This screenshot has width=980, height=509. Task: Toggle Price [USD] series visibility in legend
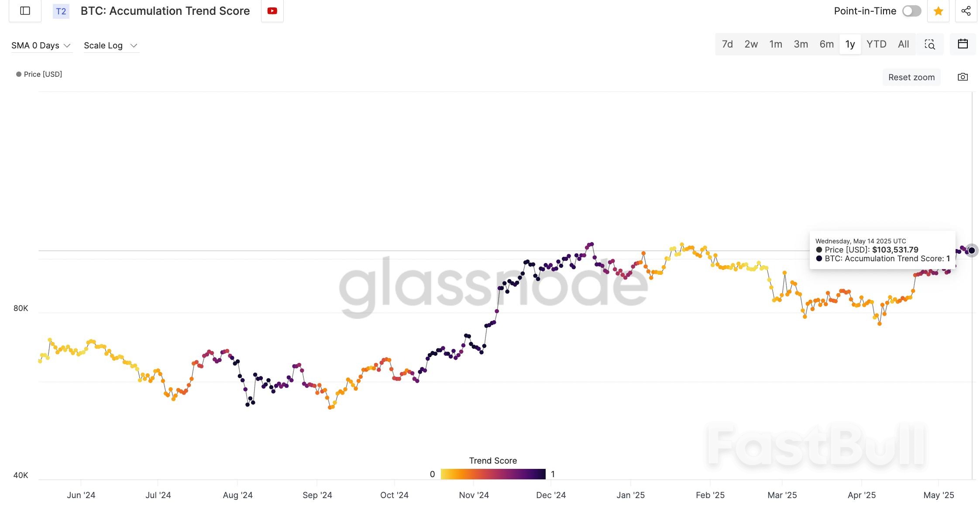point(39,74)
